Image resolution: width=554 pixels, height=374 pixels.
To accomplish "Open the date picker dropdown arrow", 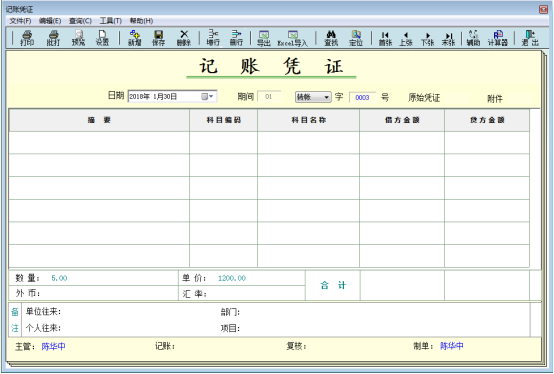I will coord(211,96).
